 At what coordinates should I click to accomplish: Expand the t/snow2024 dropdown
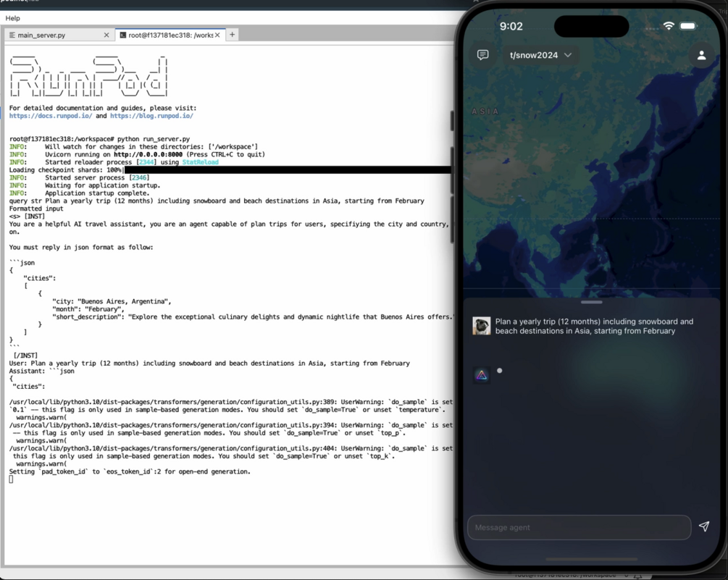tap(540, 55)
